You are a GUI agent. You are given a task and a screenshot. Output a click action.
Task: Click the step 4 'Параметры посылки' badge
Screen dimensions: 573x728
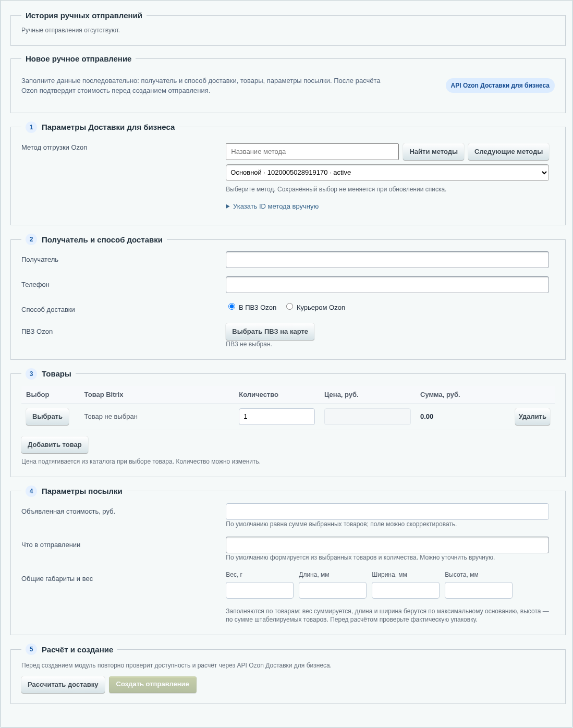click(31, 491)
